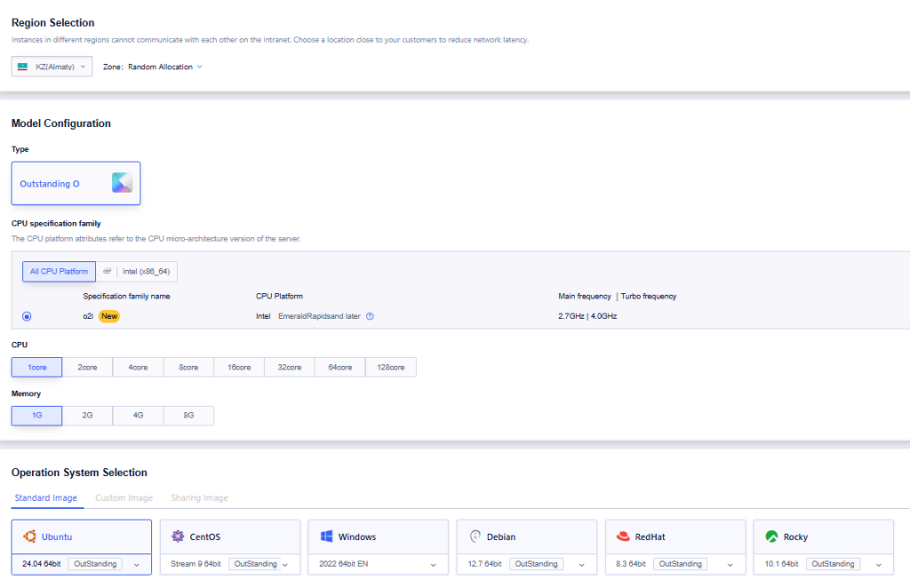The height and width of the screenshot is (588, 910).
Task: Choose 4G memory option
Action: 138,415
